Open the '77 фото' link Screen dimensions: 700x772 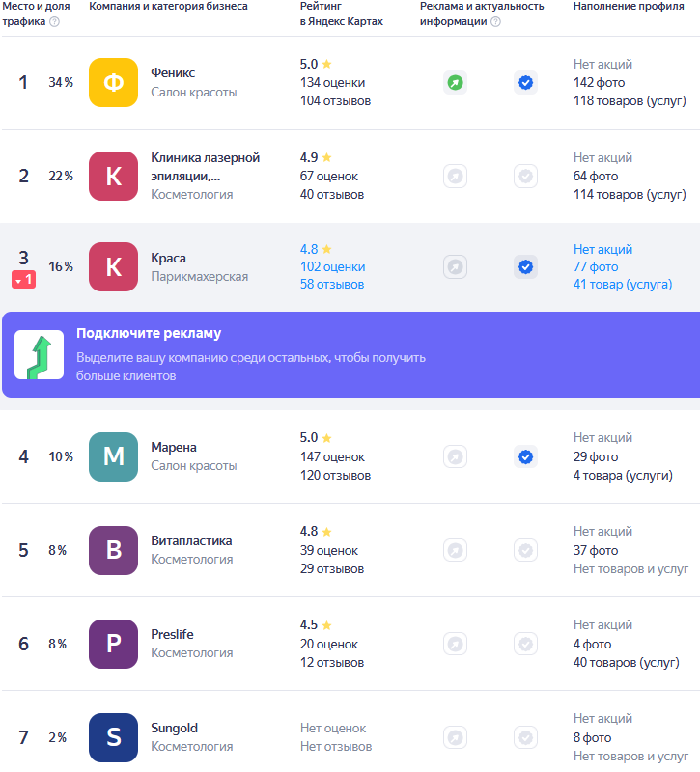coord(596,267)
